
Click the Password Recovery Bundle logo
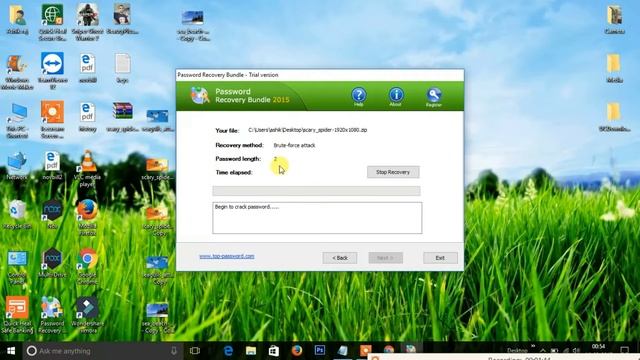tap(200, 96)
